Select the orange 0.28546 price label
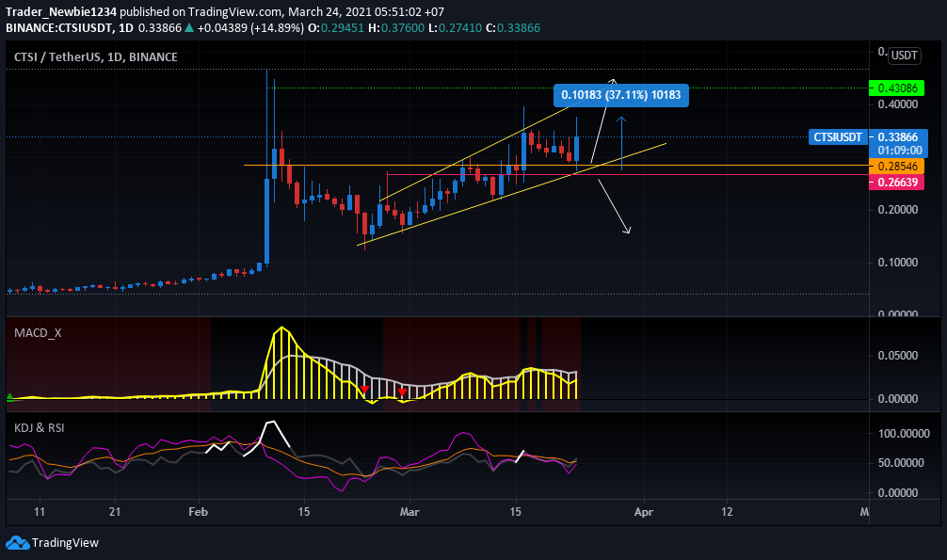 [896, 167]
